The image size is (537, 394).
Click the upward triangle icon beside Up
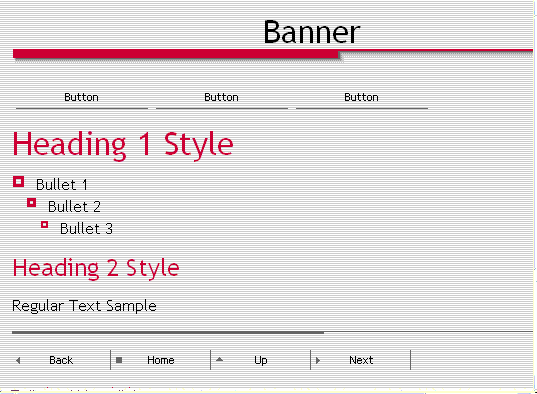220,359
